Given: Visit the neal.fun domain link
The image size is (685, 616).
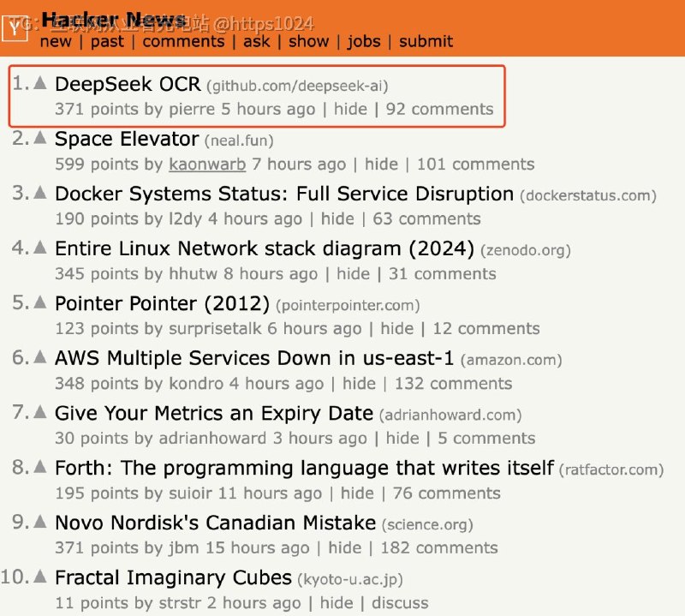Looking at the screenshot, I should point(239,141).
